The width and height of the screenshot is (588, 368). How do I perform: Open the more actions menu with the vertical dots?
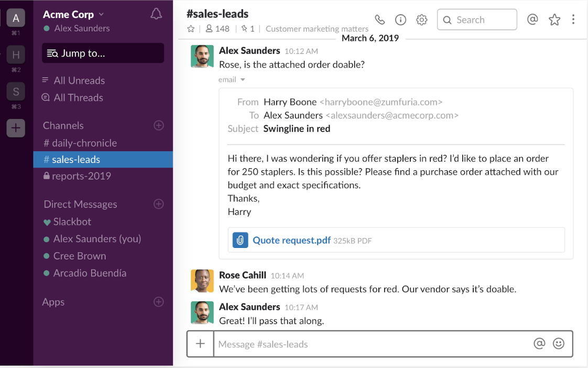[573, 19]
